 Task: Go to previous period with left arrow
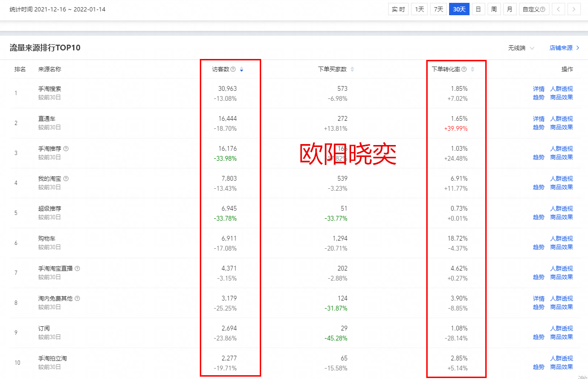pos(559,9)
